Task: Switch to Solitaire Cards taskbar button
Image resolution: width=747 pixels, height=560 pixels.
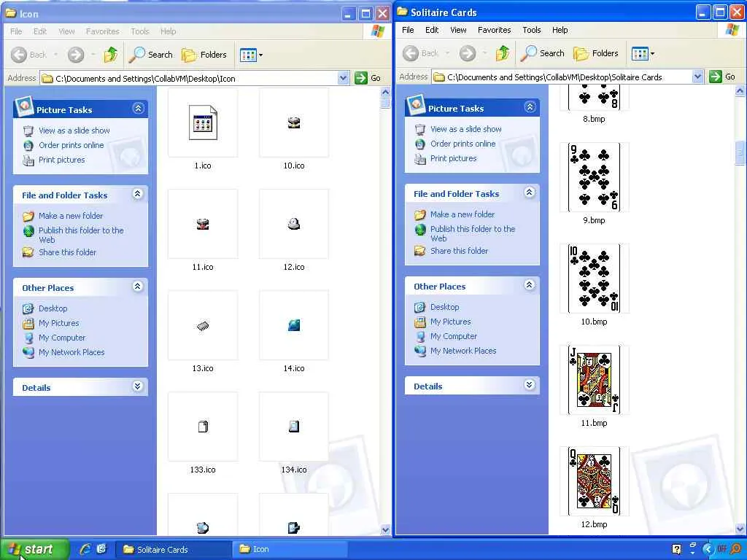Action: coord(174,550)
